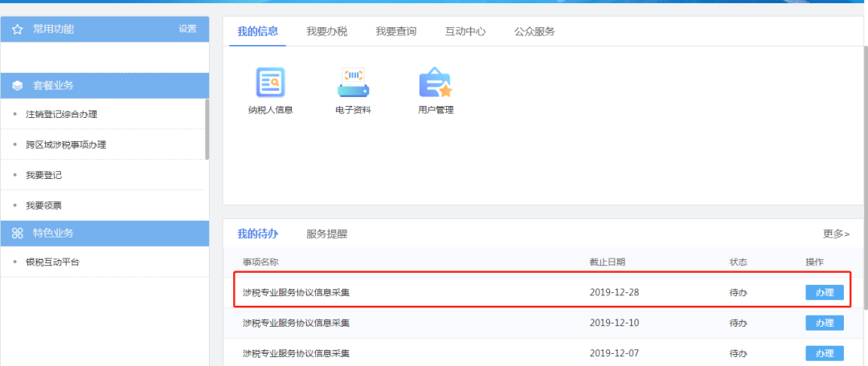The image size is (868, 366).
Task: Click the 待办 status in the 2019-12-10 row
Action: point(739,323)
